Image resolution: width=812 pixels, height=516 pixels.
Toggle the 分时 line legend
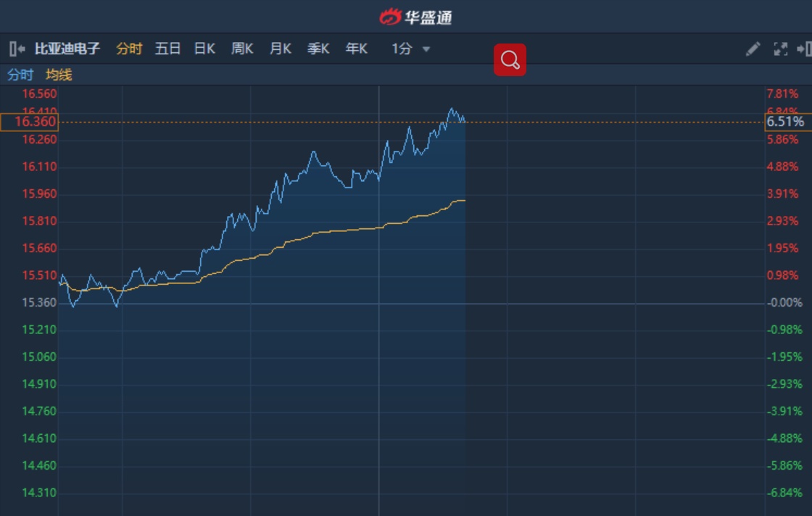tap(20, 75)
